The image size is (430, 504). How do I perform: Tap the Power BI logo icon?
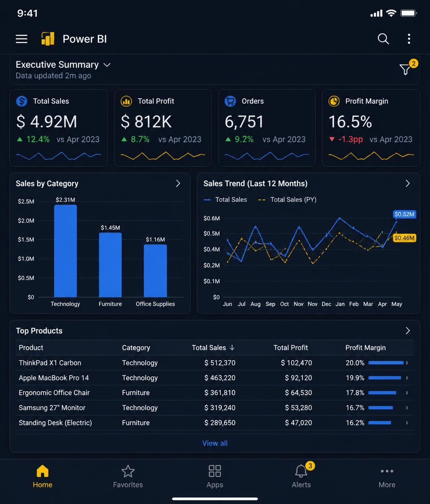(48, 39)
